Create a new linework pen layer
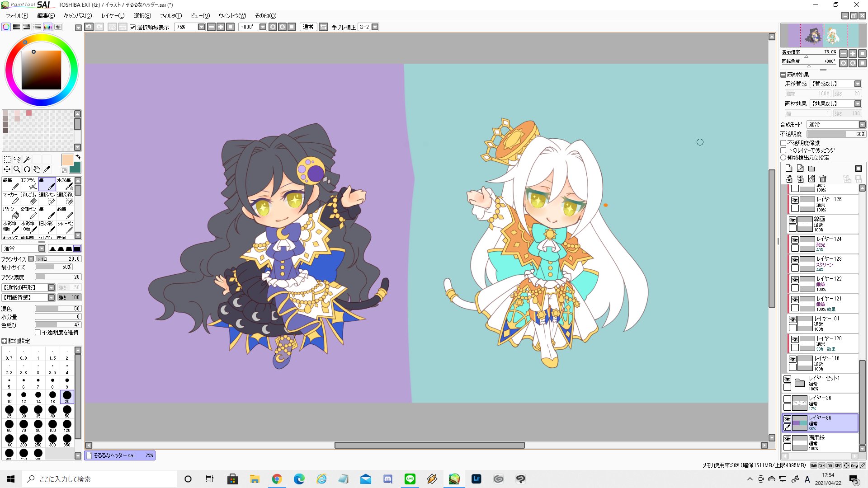 coord(800,169)
